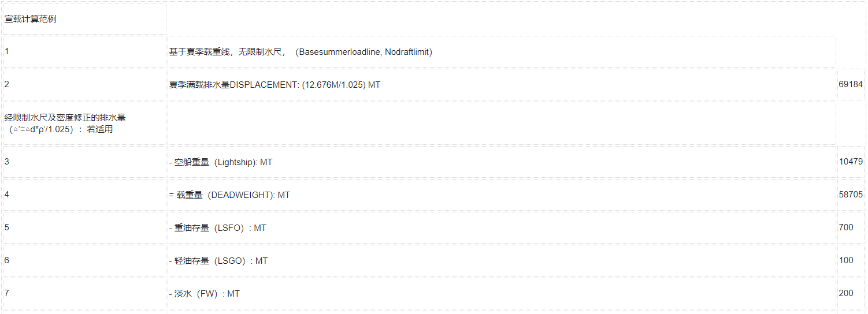The height and width of the screenshot is (314, 868).
Task: Select row number 2 cell
Action: (84, 84)
